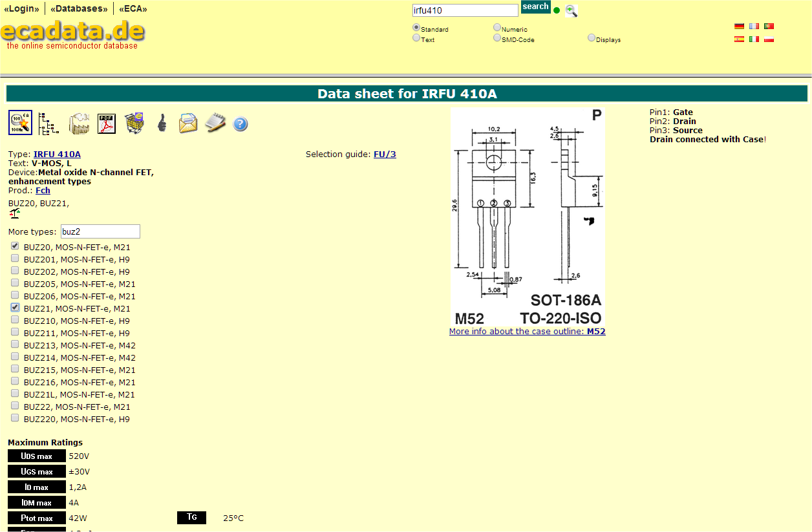Select the Standard search radio button
The height and width of the screenshot is (532, 812).
point(416,28)
